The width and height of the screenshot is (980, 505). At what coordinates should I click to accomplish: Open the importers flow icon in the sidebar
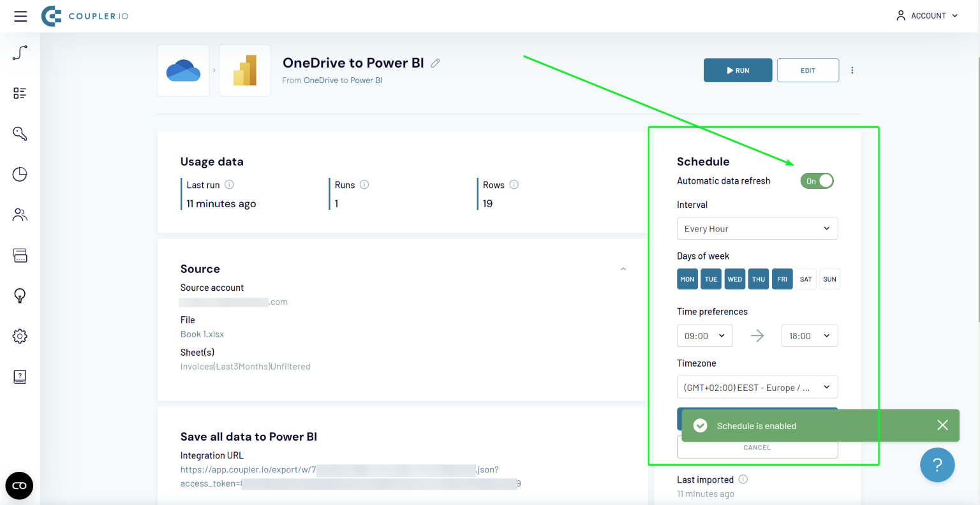20,52
